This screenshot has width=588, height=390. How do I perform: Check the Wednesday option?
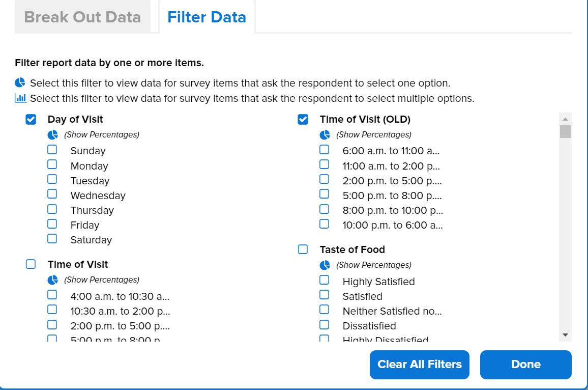pyautogui.click(x=52, y=194)
